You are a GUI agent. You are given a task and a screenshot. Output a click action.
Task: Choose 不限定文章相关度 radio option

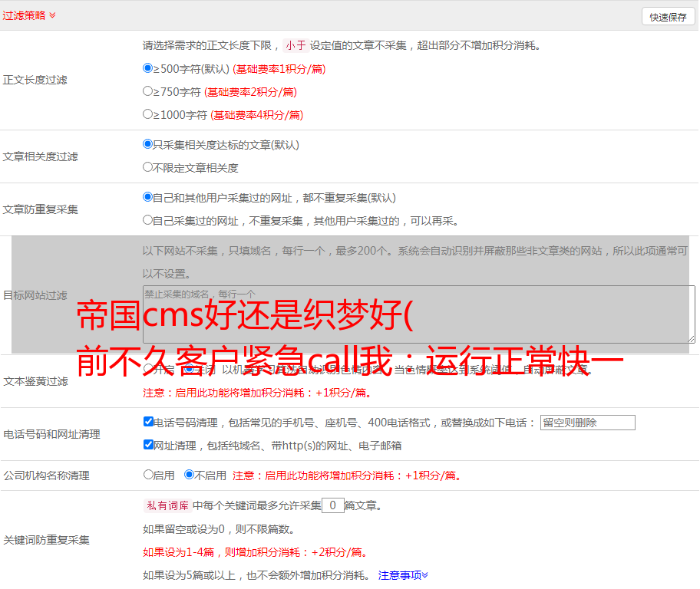(147, 167)
